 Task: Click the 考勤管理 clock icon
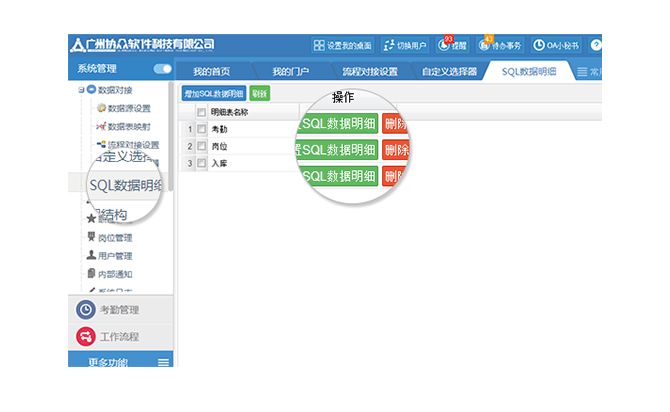click(x=86, y=310)
